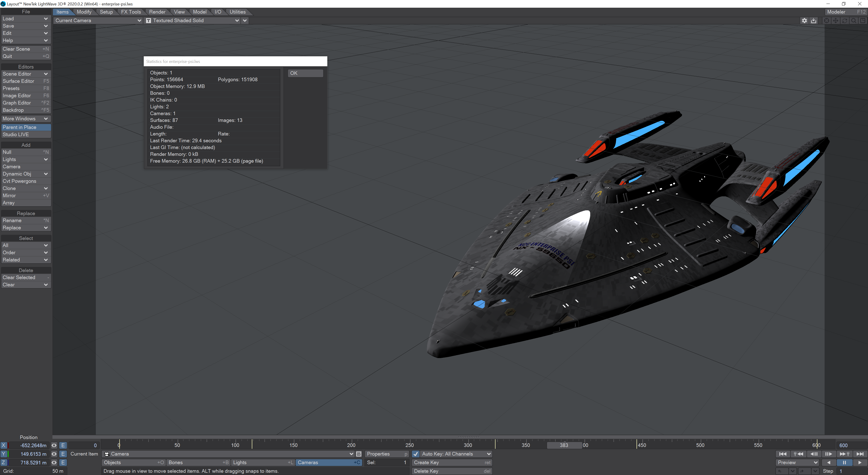This screenshot has height=475, width=868.
Task: Click the viewport pan arrows icon
Action: pyautogui.click(x=836, y=21)
